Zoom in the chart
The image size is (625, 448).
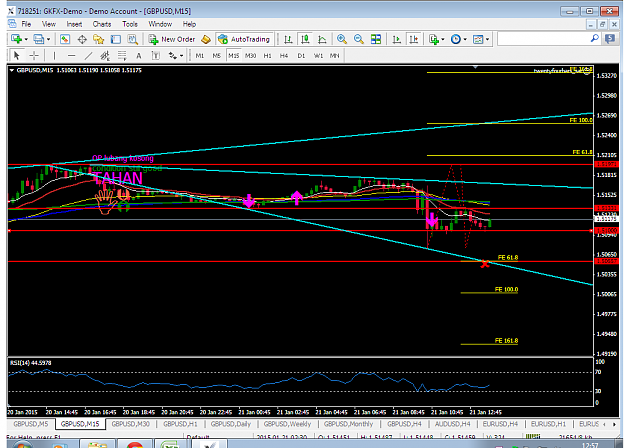pyautogui.click(x=342, y=39)
